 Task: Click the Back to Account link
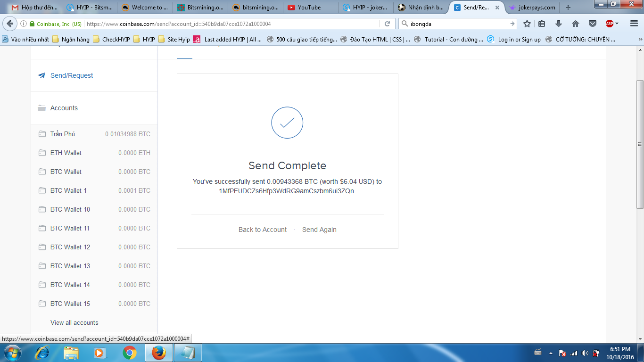[x=263, y=230]
